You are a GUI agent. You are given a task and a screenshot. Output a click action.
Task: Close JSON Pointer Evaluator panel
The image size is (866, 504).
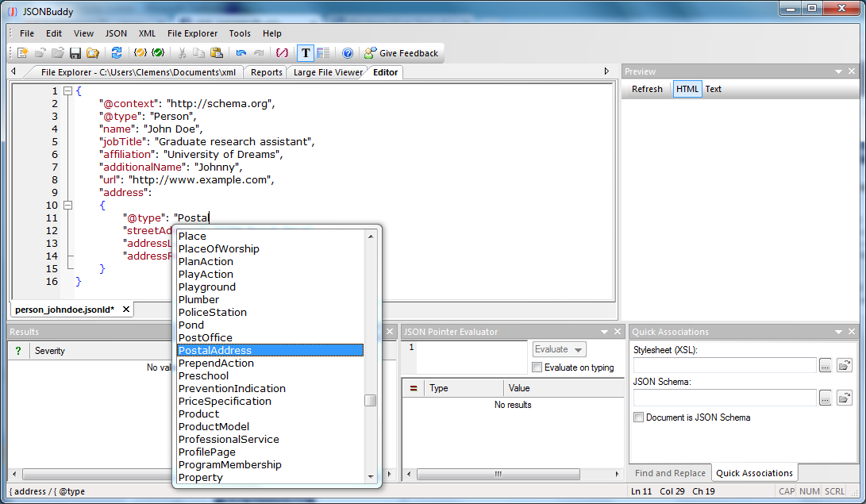(618, 332)
